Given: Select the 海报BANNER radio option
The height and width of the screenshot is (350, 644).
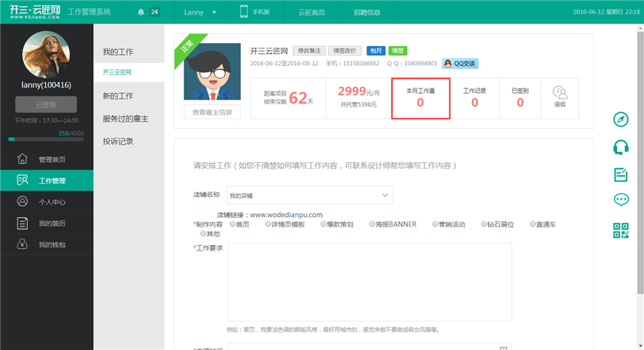Looking at the screenshot, I should [x=372, y=224].
